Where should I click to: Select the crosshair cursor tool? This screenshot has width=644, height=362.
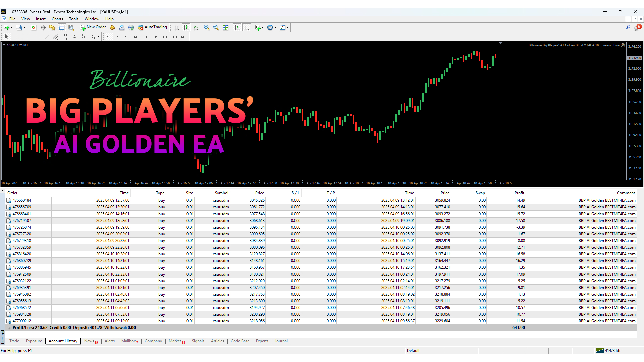(x=16, y=37)
